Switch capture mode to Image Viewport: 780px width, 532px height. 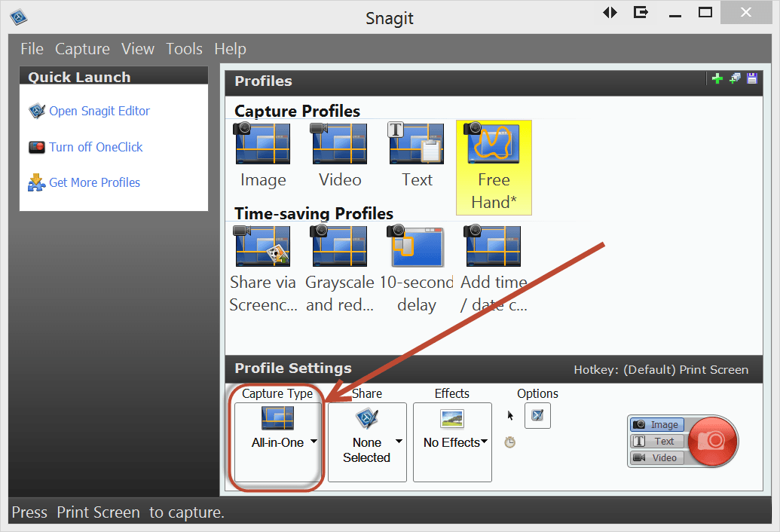[657, 424]
